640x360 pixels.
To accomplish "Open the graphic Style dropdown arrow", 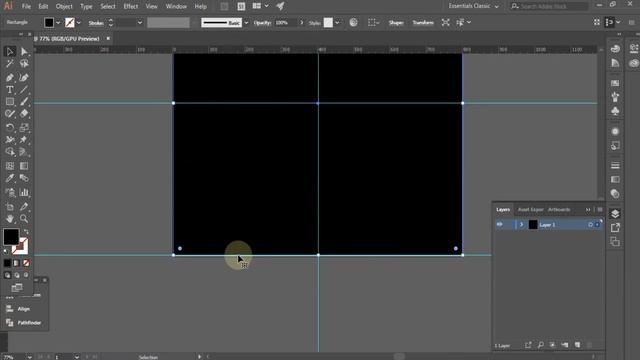I will (x=337, y=23).
